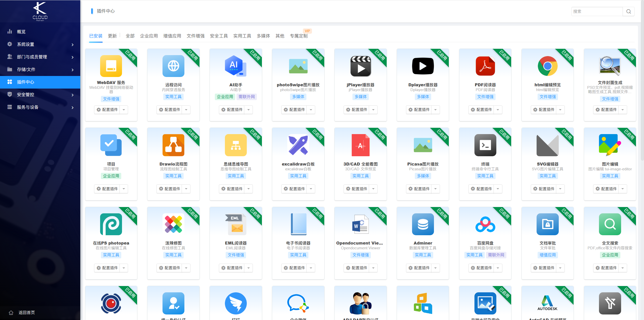
Task: Open the 百度网盘 icon
Action: coord(485,224)
